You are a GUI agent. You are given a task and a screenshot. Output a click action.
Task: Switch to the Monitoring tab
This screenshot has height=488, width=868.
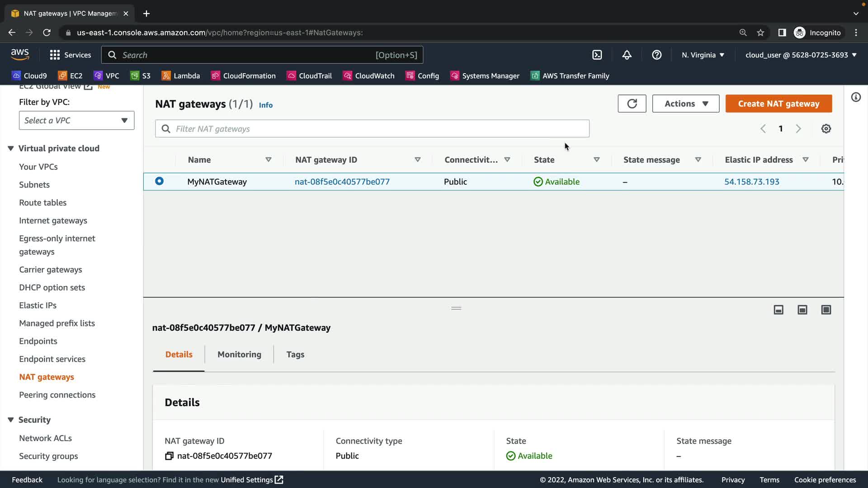239,354
